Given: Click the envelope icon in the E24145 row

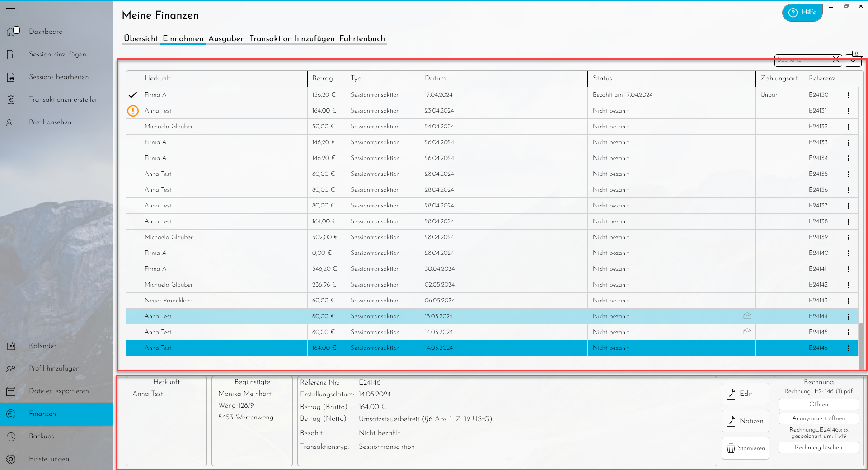Looking at the screenshot, I should (747, 331).
